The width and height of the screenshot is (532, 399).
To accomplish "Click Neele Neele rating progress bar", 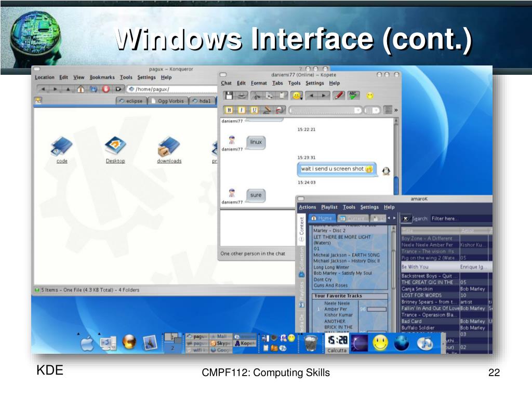I will 377,309.
